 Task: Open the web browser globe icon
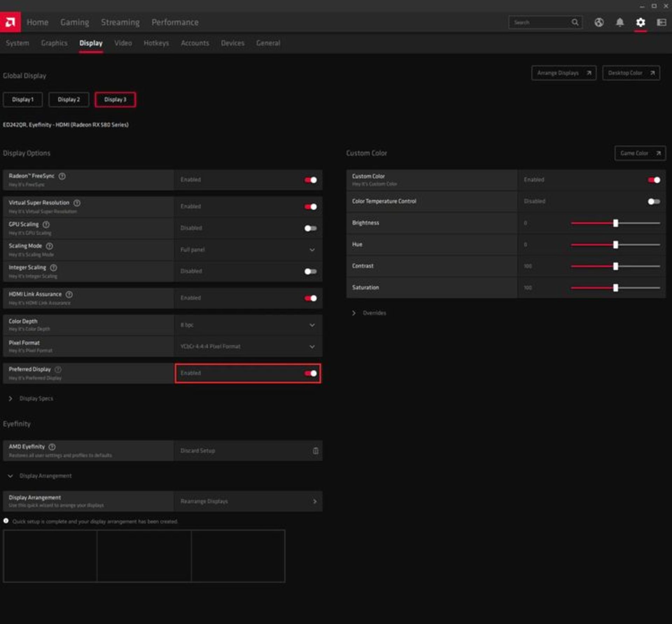599,22
